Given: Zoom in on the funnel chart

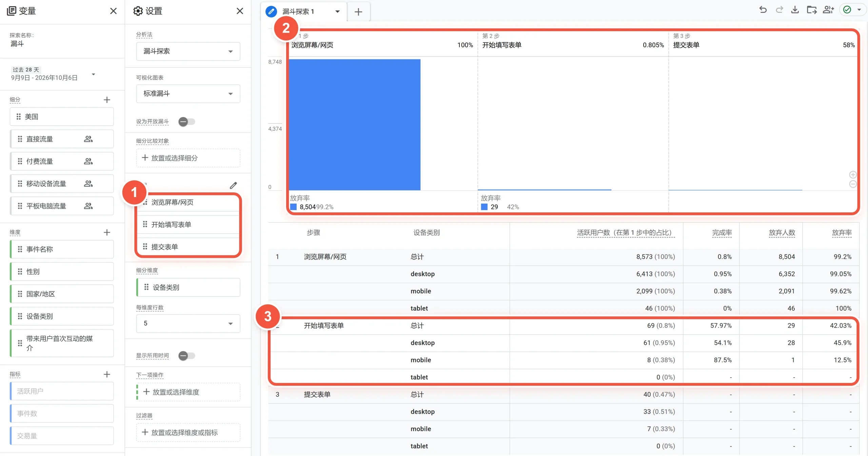Looking at the screenshot, I should coord(853,175).
